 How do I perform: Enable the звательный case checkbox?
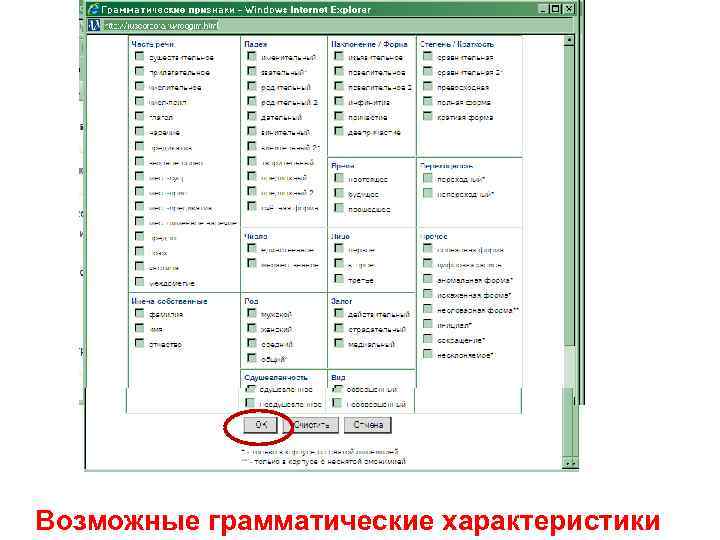tap(252, 71)
